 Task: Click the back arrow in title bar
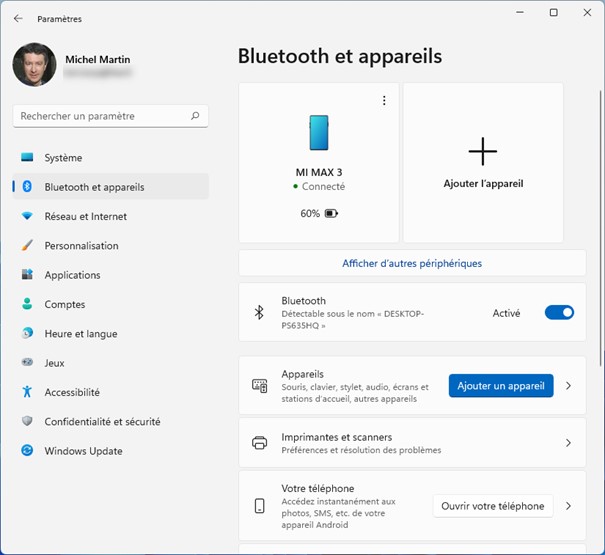(x=18, y=19)
